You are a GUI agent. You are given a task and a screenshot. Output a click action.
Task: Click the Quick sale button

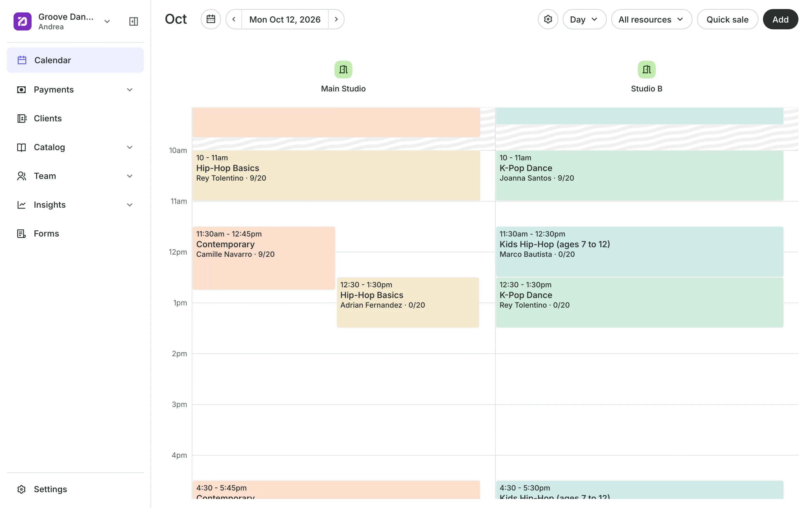coord(727,19)
